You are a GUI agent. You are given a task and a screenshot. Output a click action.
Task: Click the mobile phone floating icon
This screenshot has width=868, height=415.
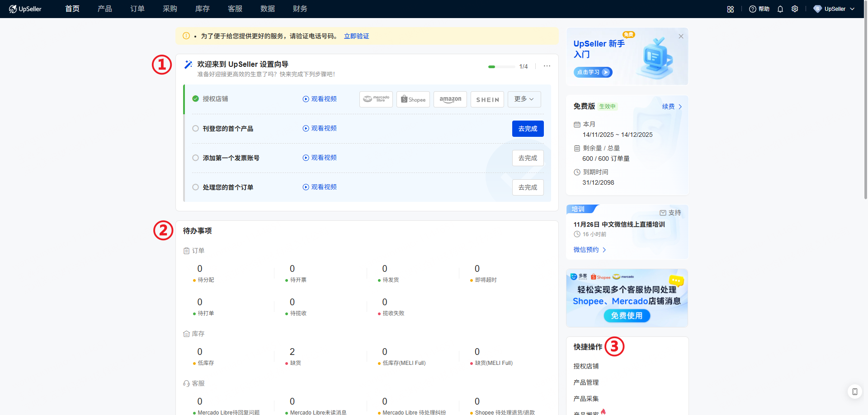tap(854, 392)
